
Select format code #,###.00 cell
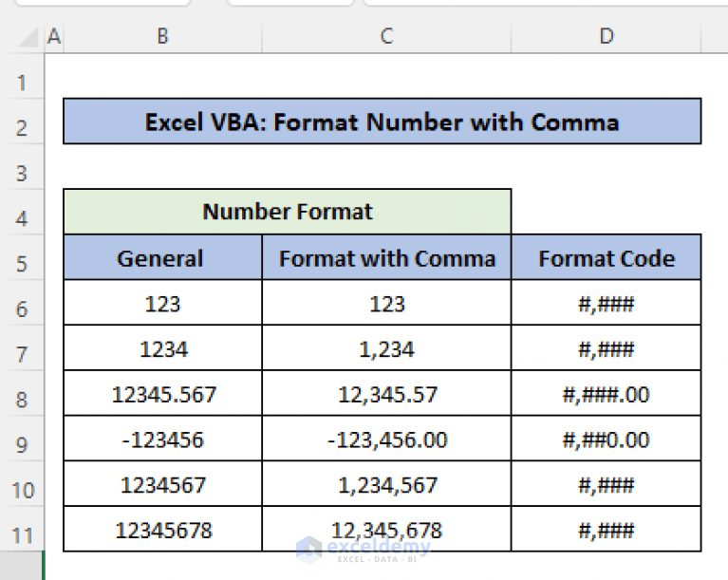[606, 393]
